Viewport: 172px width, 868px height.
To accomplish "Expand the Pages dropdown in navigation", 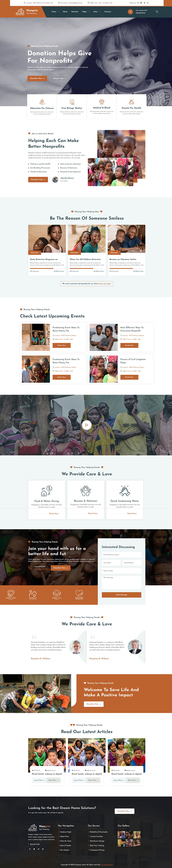I will (85, 12).
